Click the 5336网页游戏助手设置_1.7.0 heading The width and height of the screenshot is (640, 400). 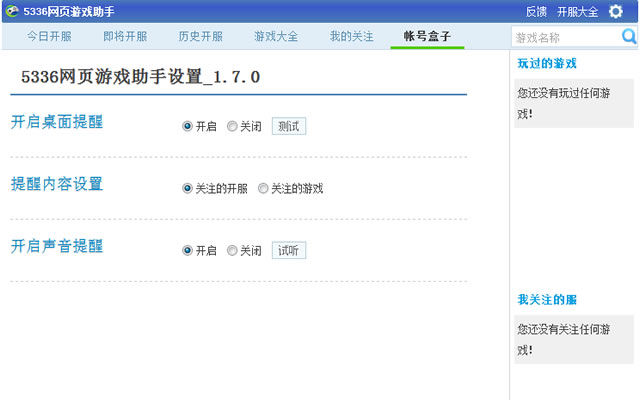tap(140, 77)
